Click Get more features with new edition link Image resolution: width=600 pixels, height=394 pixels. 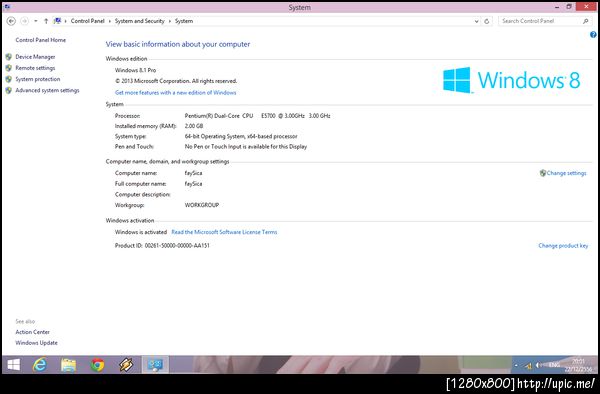click(x=176, y=93)
